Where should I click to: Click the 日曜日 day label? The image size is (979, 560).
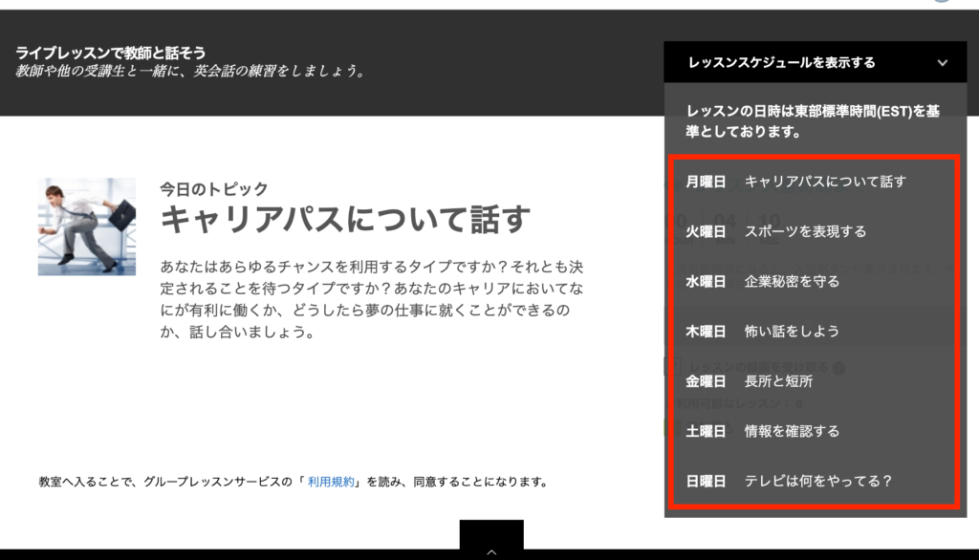(x=706, y=482)
